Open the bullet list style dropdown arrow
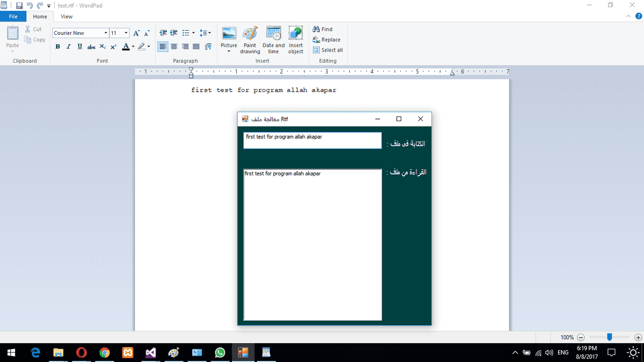The width and height of the screenshot is (644, 362). (x=193, y=33)
